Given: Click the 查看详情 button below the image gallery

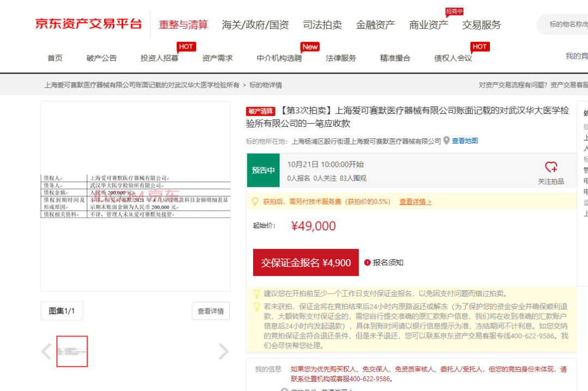Looking at the screenshot, I should point(211,311).
